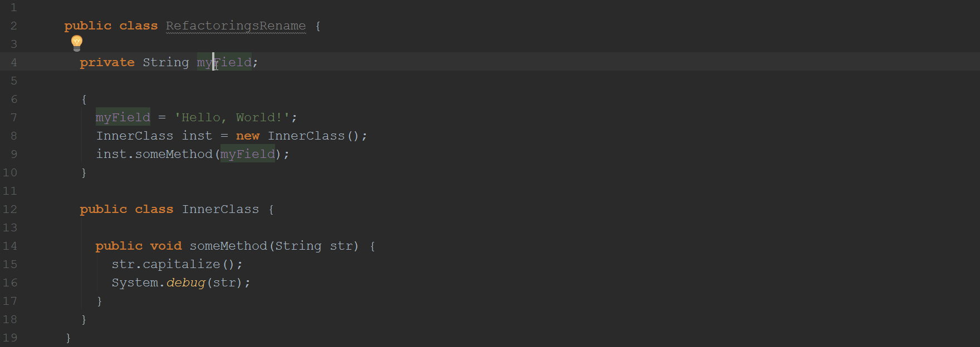Click inst.someMethod call on line 9
This screenshot has height=347, width=980.
coord(155,154)
